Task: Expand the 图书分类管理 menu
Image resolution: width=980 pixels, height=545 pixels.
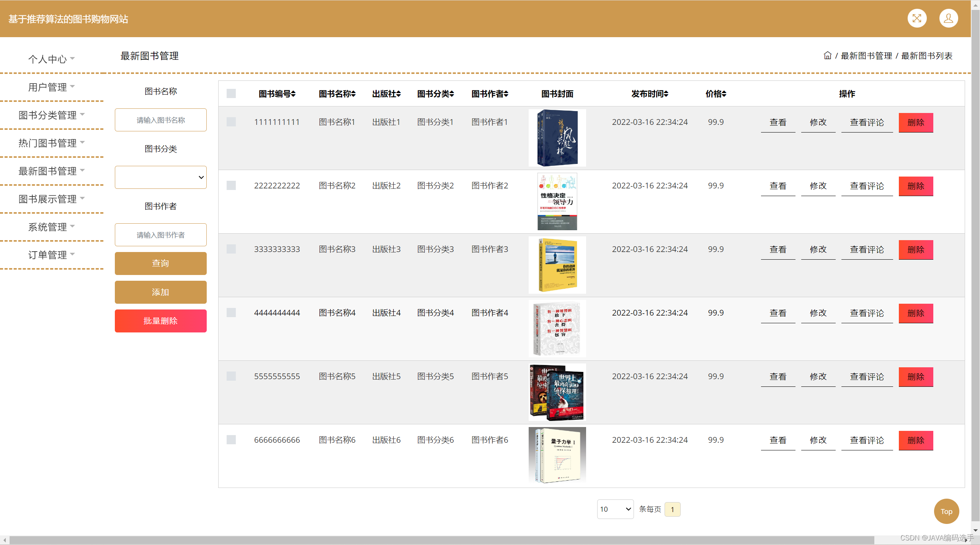Action: click(x=52, y=115)
